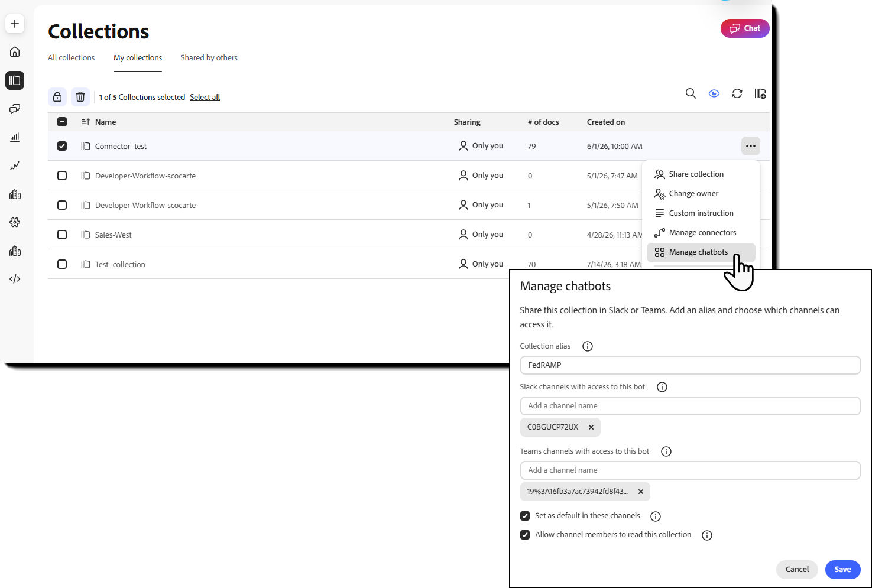This screenshot has width=872, height=588.
Task: Click Save in Manage chatbots dialog
Action: [843, 569]
